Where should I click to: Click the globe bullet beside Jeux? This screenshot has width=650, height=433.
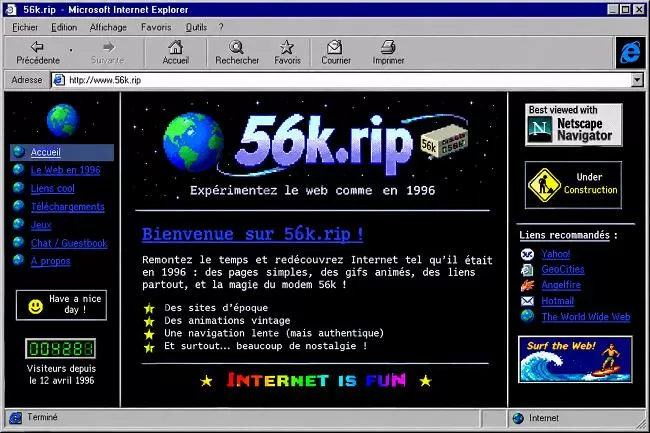coord(19,224)
